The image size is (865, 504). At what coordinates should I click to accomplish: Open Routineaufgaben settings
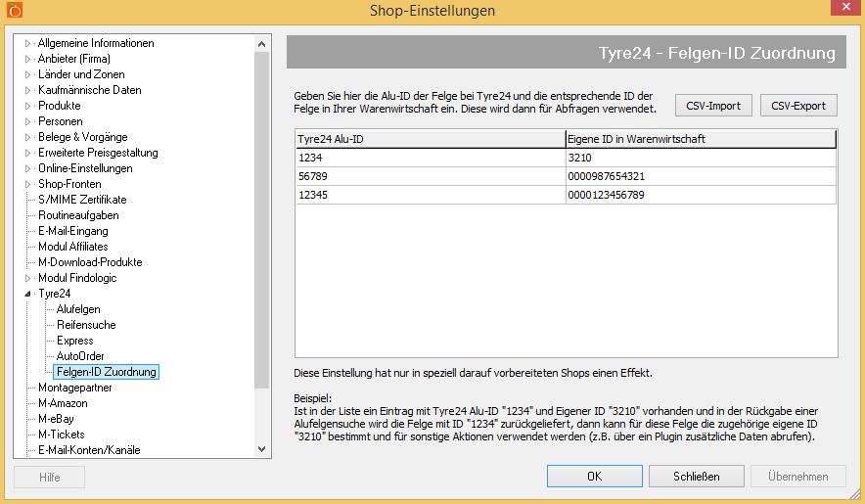tap(78, 215)
